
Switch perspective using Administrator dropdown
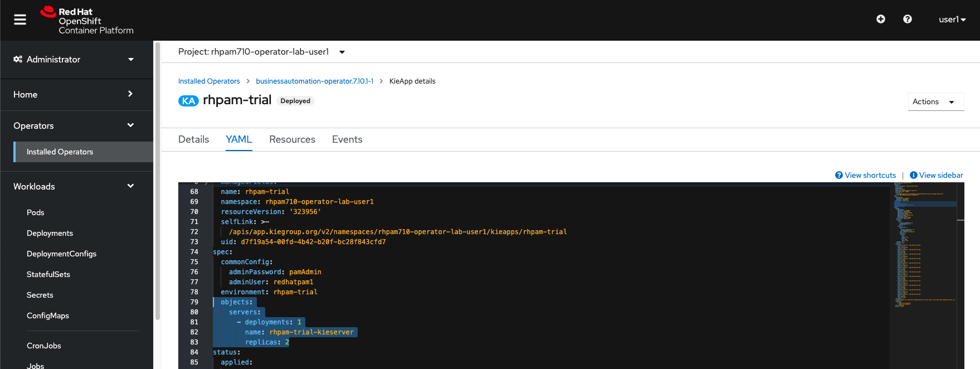tap(76, 60)
